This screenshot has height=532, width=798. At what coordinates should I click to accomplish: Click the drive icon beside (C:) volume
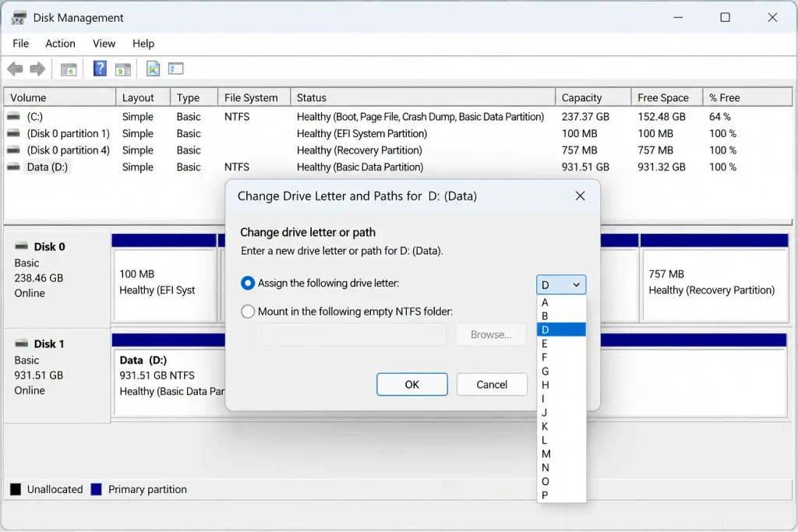14,117
